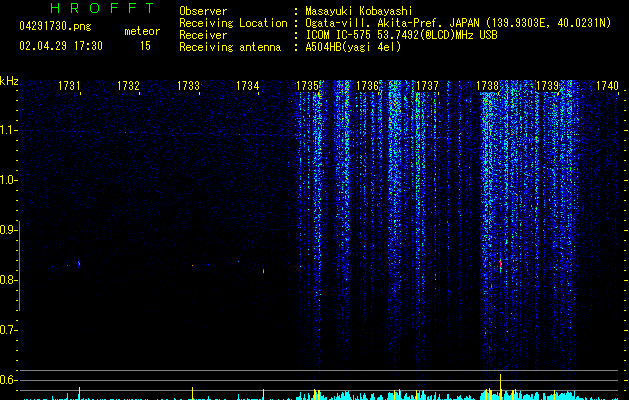Click the 1738 time marker
629x400 pixels.
[487, 85]
